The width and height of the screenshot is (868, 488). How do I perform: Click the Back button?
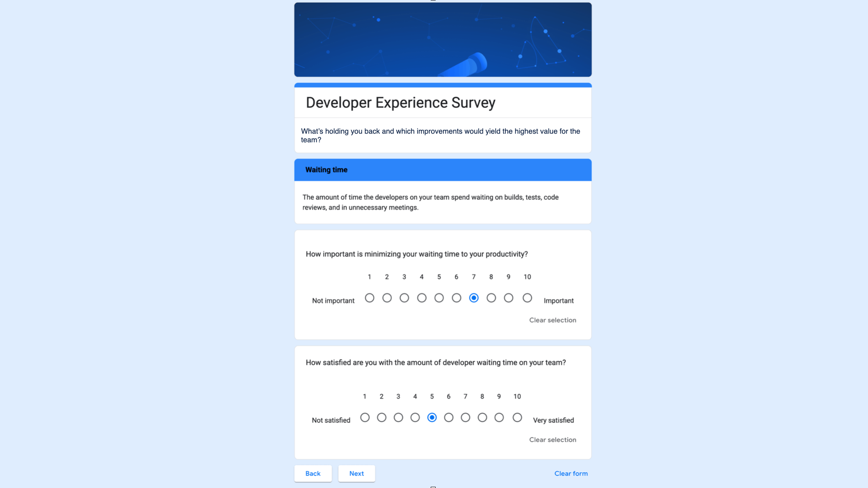313,473
